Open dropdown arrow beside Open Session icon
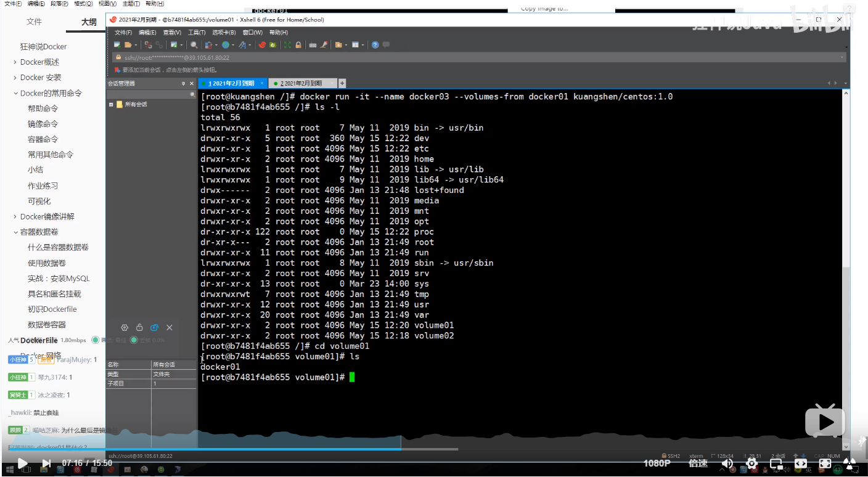This screenshot has width=868, height=477. (x=136, y=45)
